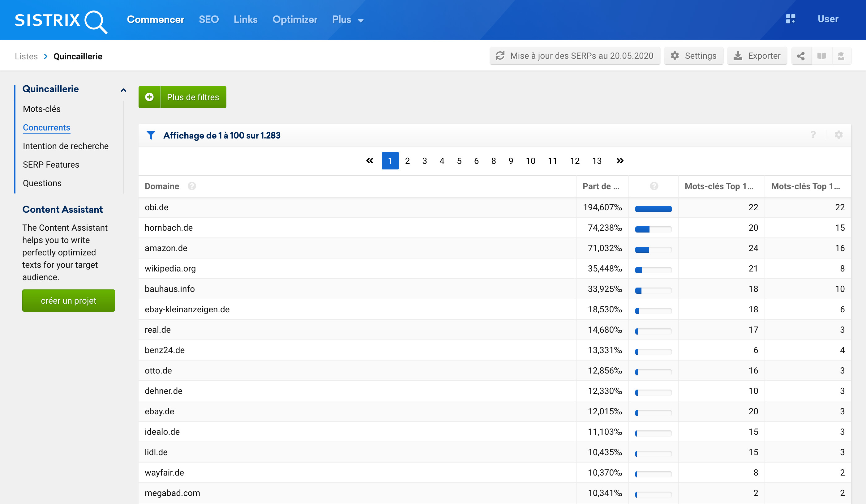Click the 194,607‰ share value
The height and width of the screenshot is (504, 866).
pos(602,207)
